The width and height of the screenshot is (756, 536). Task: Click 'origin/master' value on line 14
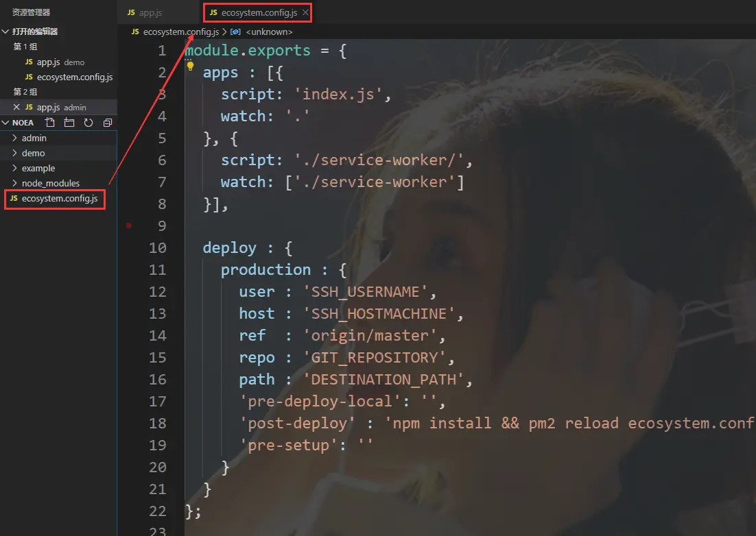pyautogui.click(x=370, y=336)
